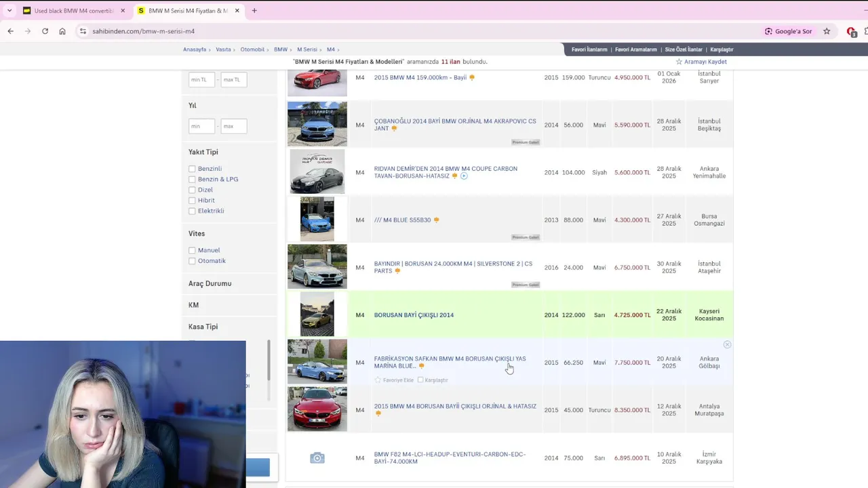Open 2015 BMW M4 159.000km listing
This screenshot has width=868, height=488.
point(420,77)
